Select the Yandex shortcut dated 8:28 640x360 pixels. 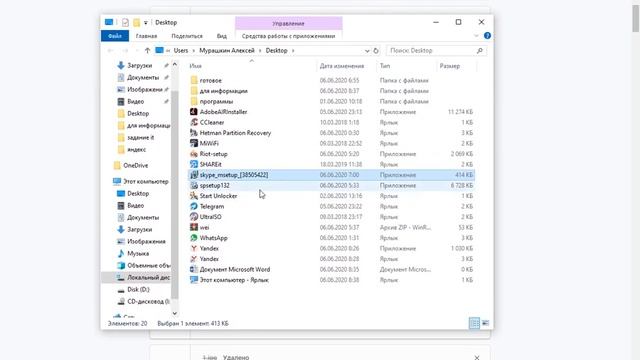point(194,259)
